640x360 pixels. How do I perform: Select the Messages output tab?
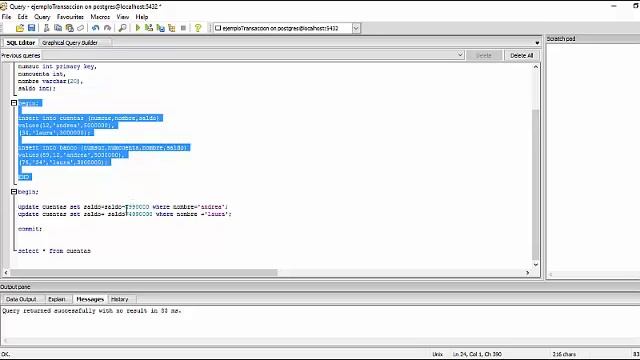(90, 299)
